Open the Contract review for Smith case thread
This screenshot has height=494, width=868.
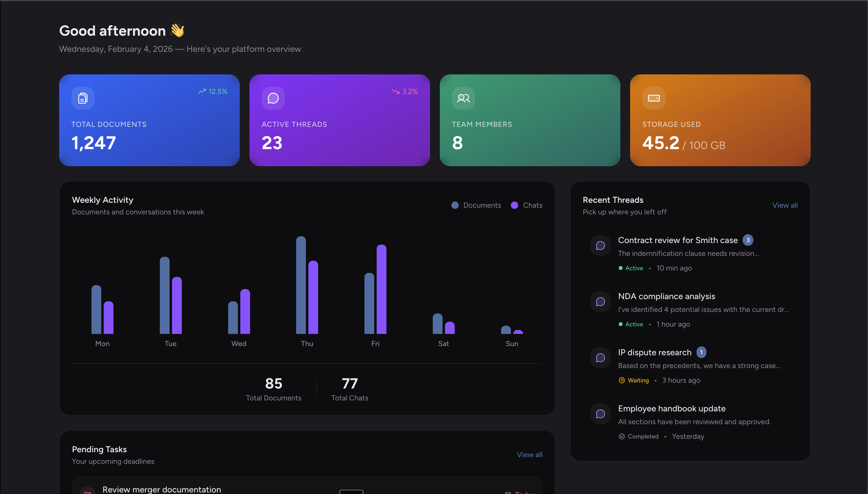click(x=677, y=240)
